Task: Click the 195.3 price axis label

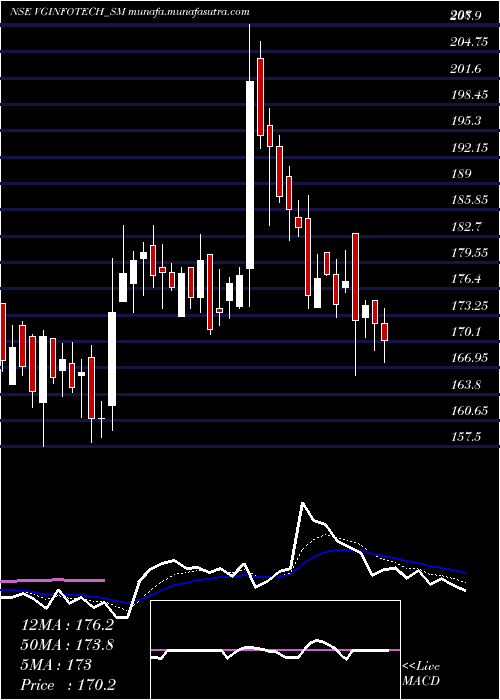Action: 466,121
